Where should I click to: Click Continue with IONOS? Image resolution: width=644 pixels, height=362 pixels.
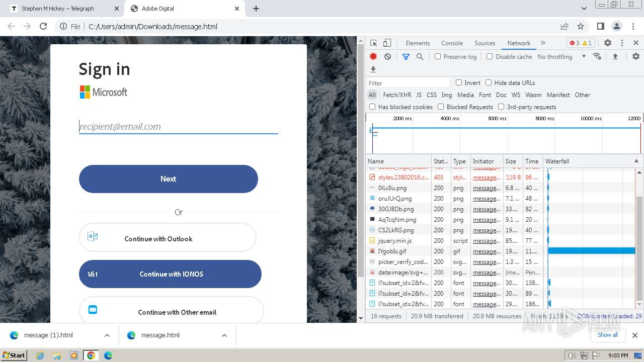pyautogui.click(x=170, y=274)
